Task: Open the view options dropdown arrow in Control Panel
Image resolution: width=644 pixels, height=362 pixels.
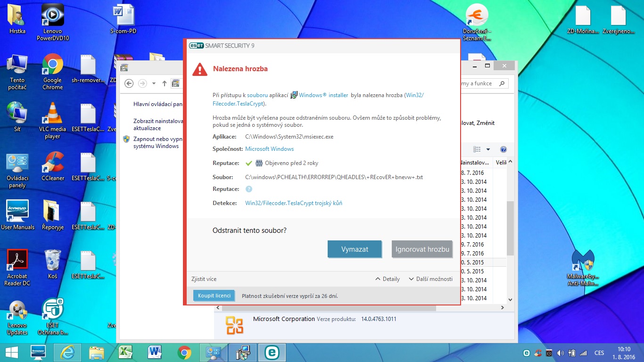Action: [x=488, y=149]
